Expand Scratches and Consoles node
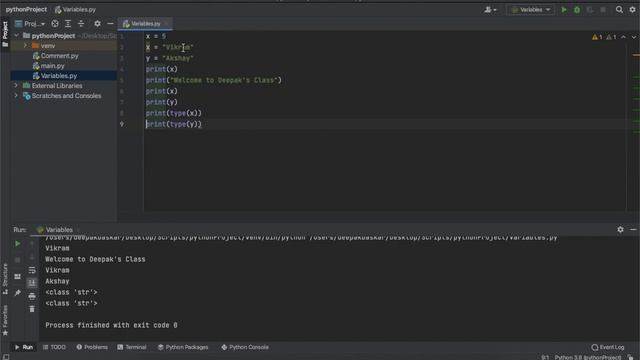 point(16,96)
